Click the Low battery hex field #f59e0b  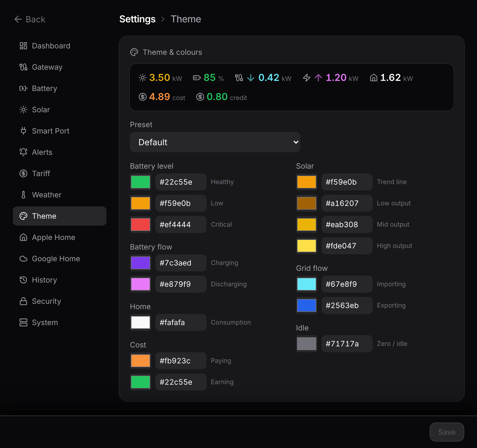coord(181,203)
